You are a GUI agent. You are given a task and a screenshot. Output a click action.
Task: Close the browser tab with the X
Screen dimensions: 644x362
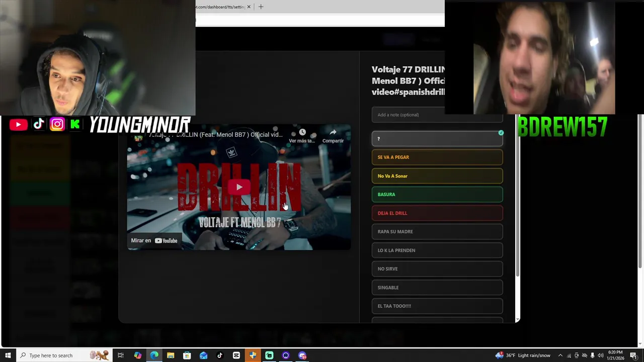click(249, 7)
